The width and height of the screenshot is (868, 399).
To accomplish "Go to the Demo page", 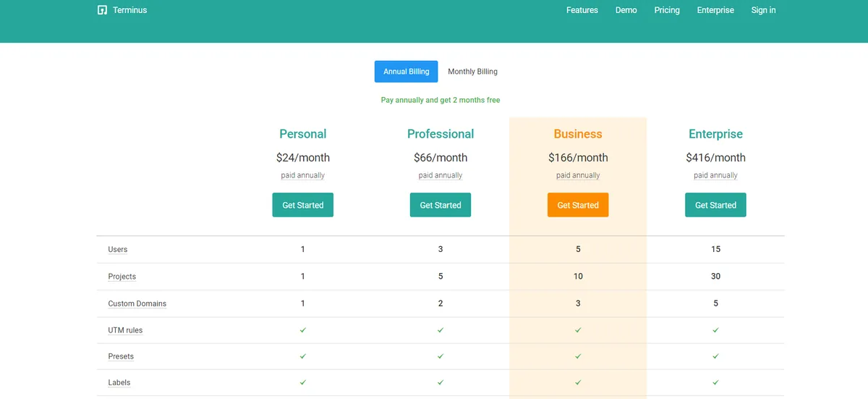I will coord(626,10).
